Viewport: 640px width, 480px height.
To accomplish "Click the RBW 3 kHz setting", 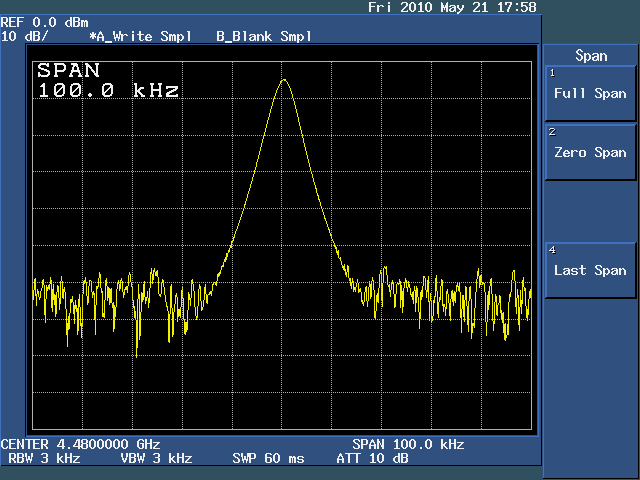I will [x=44, y=459].
